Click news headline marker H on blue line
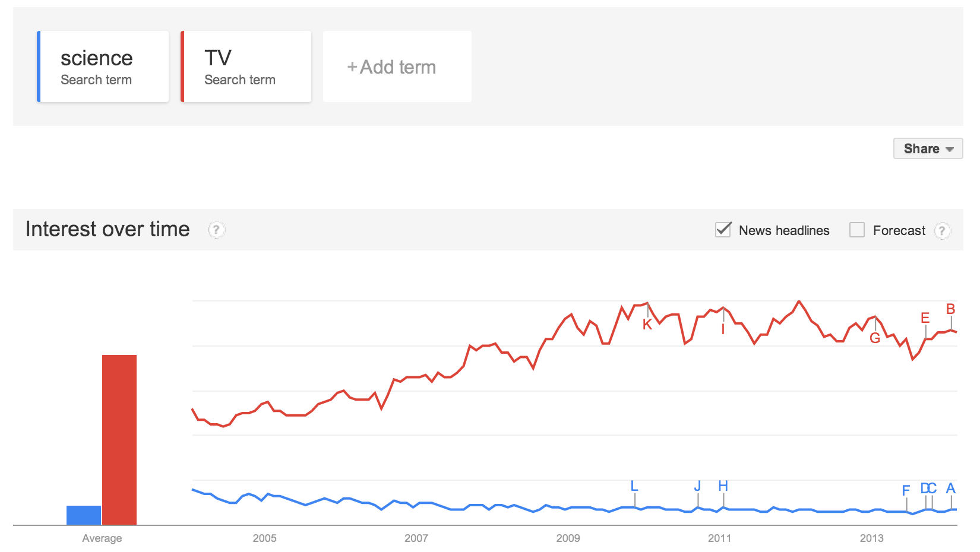Viewport: 980px width, 552px height. click(x=723, y=487)
